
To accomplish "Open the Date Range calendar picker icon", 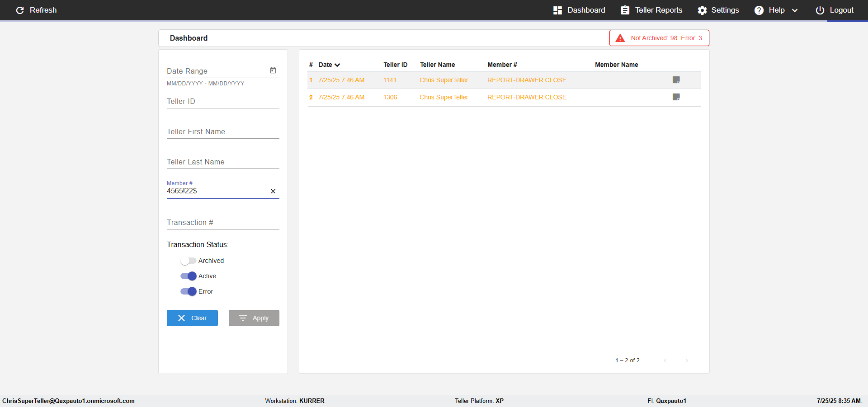I will pos(273,70).
